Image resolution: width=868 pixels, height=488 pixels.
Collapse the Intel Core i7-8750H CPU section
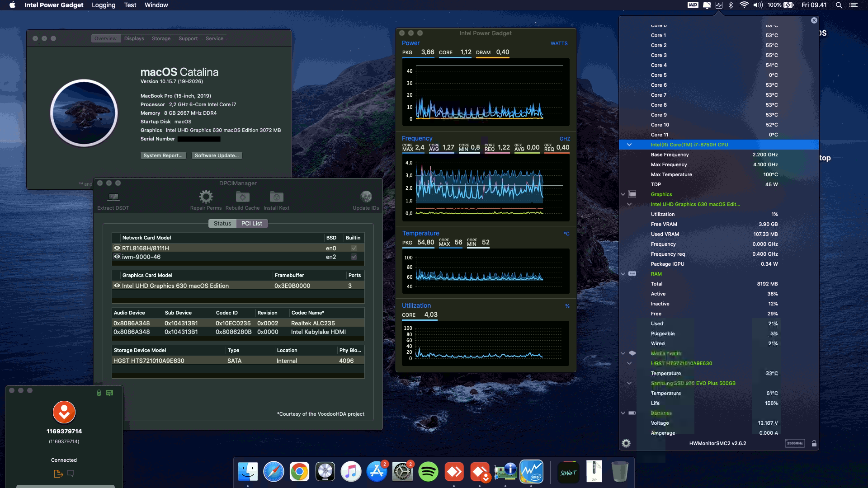coord(629,145)
